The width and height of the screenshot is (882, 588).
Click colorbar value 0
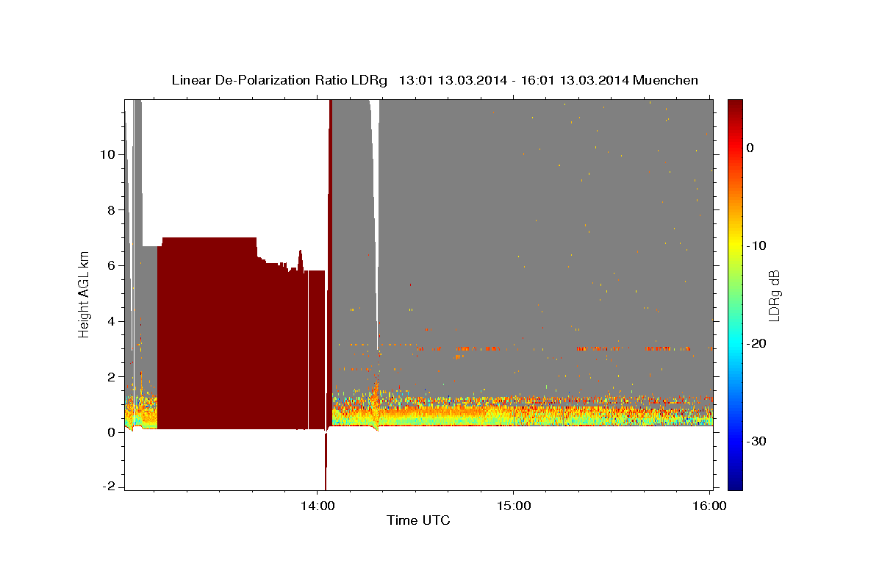[x=750, y=148]
